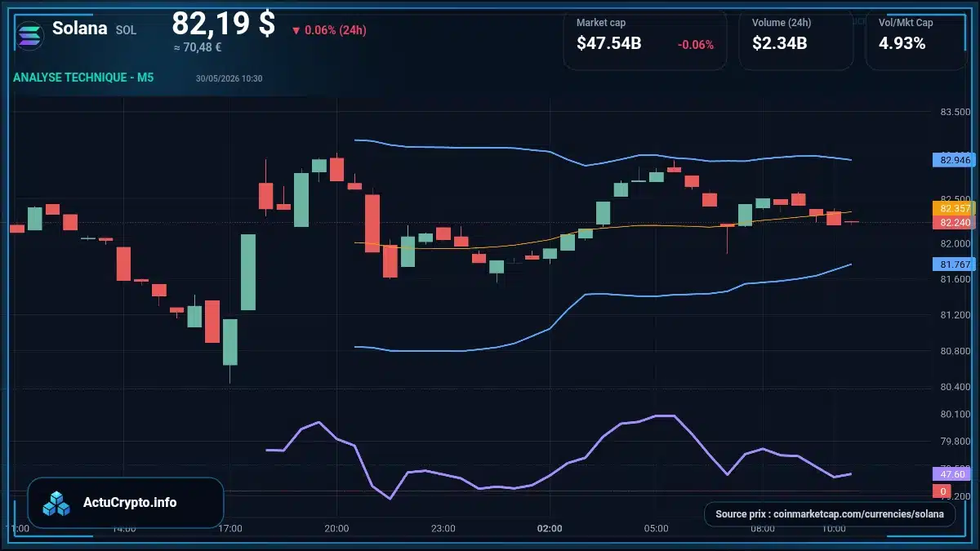The width and height of the screenshot is (980, 551).
Task: Click the 81.600 price axis label
Action: [955, 279]
